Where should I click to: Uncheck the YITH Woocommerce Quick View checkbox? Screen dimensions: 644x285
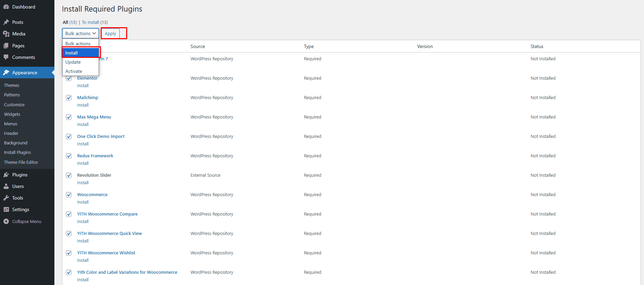[x=69, y=234]
